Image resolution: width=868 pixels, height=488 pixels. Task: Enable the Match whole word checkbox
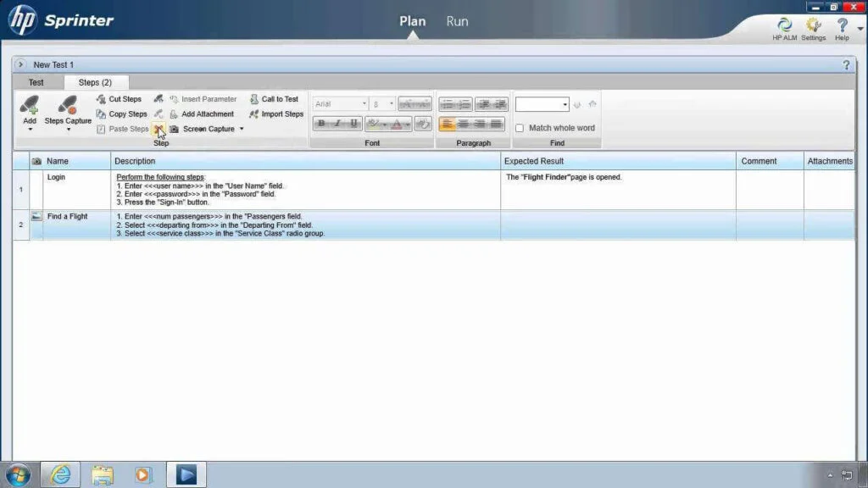tap(520, 129)
